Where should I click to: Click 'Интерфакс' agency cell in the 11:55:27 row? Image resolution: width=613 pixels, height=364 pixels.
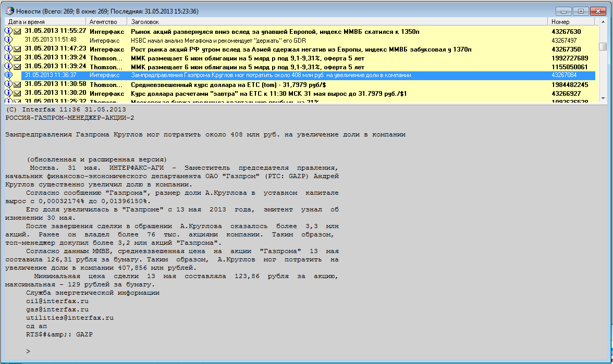tap(107, 32)
